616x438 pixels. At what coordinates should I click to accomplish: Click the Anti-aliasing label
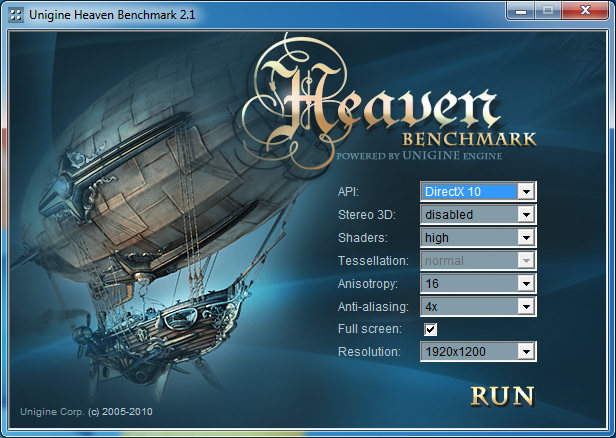[x=373, y=307]
